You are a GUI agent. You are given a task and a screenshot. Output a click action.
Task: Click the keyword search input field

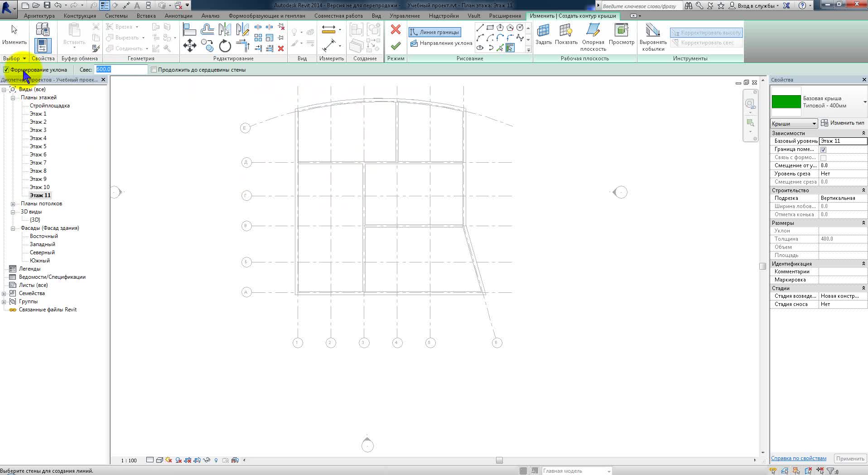[642, 6]
